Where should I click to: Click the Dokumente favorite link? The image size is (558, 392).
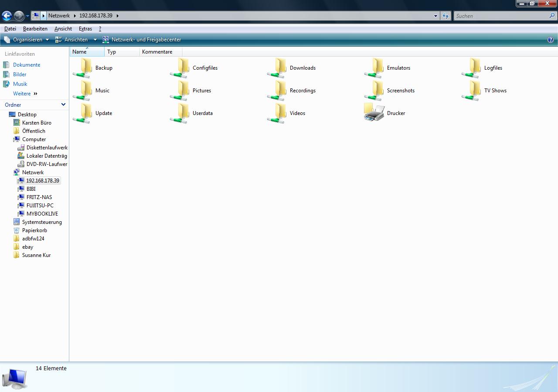tap(26, 65)
